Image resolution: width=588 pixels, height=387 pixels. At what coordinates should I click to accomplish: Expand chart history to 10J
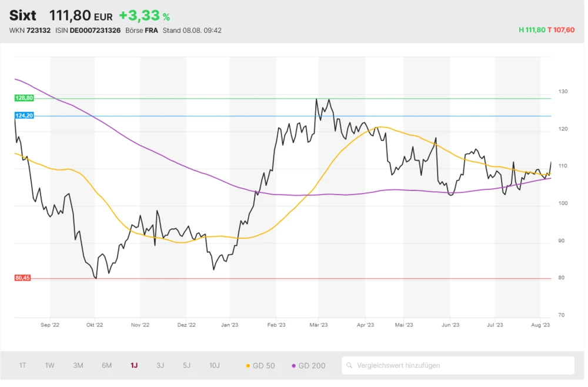(215, 365)
